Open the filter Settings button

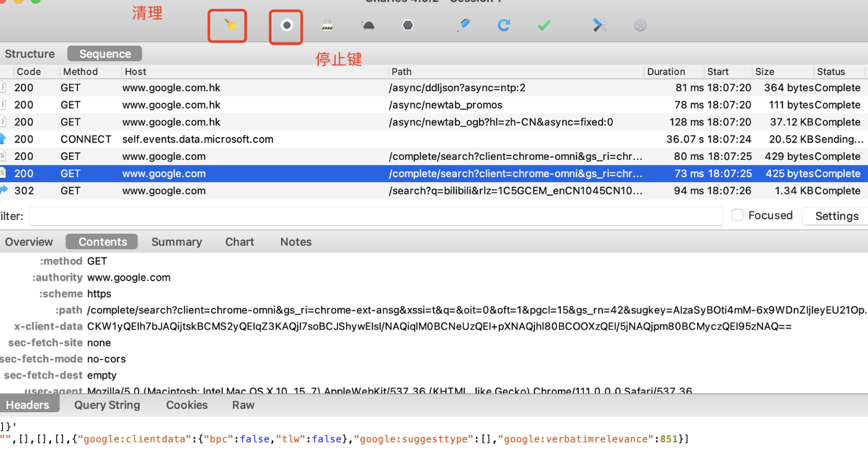836,216
